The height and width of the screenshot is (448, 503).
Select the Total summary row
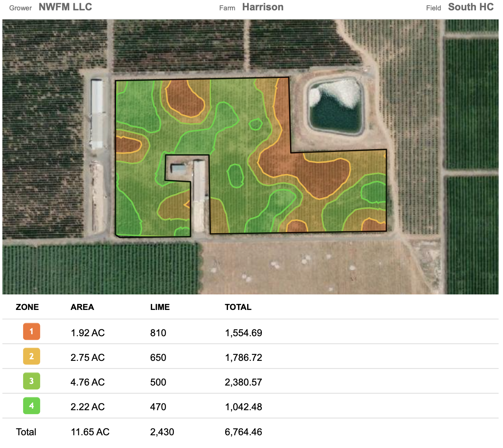[26, 432]
